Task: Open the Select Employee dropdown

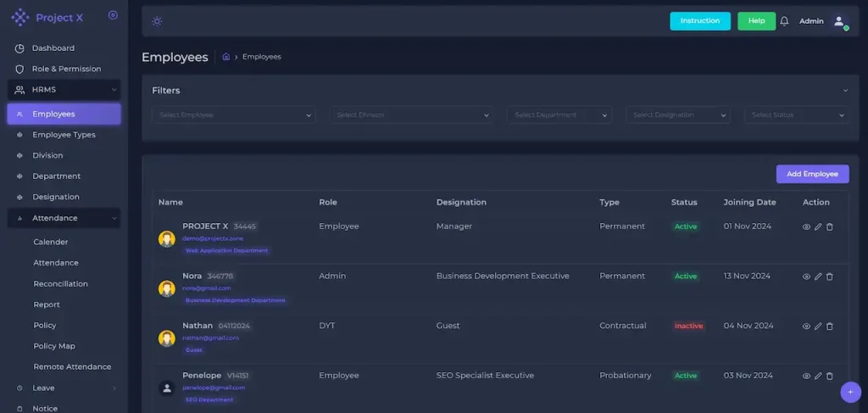Action: (234, 115)
